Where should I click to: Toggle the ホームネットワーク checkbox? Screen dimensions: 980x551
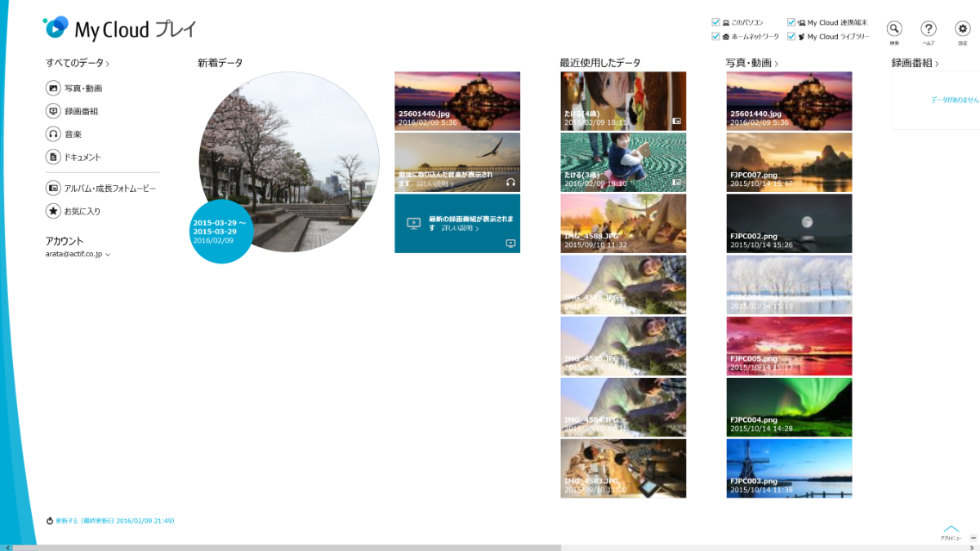pyautogui.click(x=716, y=37)
